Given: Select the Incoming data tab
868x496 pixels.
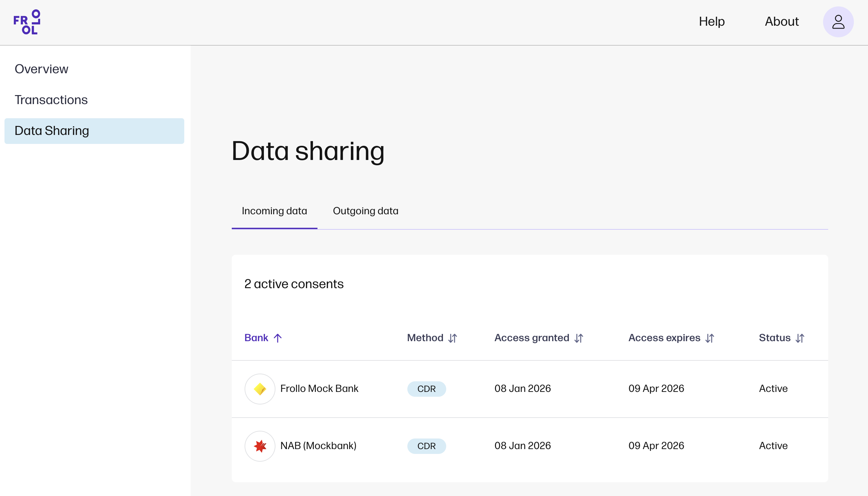Looking at the screenshot, I should coord(274,211).
